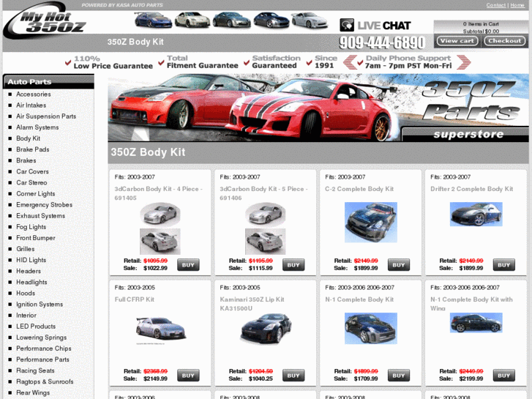532x399 pixels.
Task: Buy 3dCarbon Body Kit 4 Piece
Action: pos(188,265)
